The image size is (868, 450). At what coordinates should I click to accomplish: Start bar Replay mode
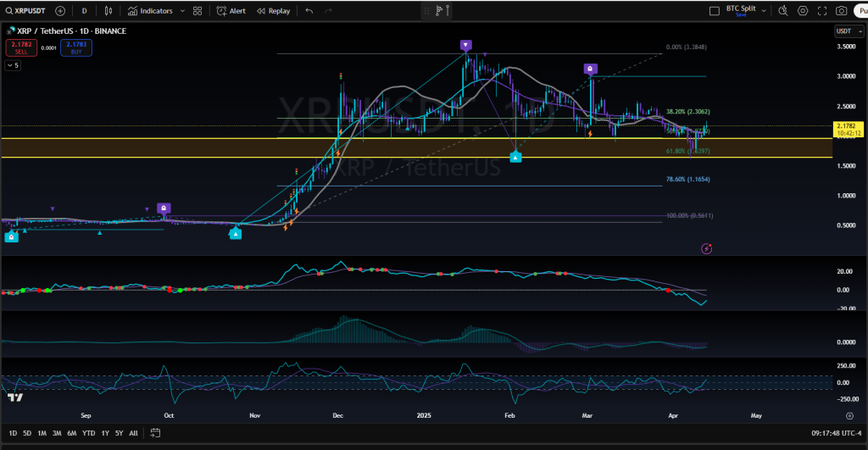click(x=274, y=10)
